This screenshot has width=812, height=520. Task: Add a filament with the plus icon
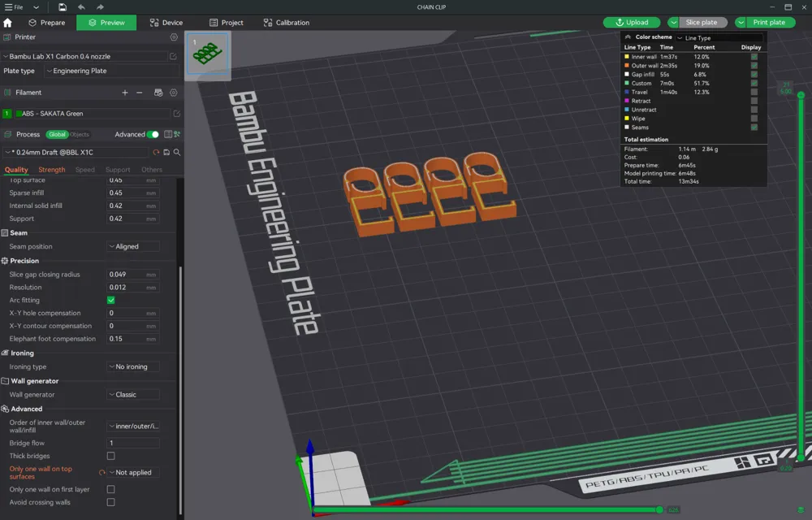125,93
